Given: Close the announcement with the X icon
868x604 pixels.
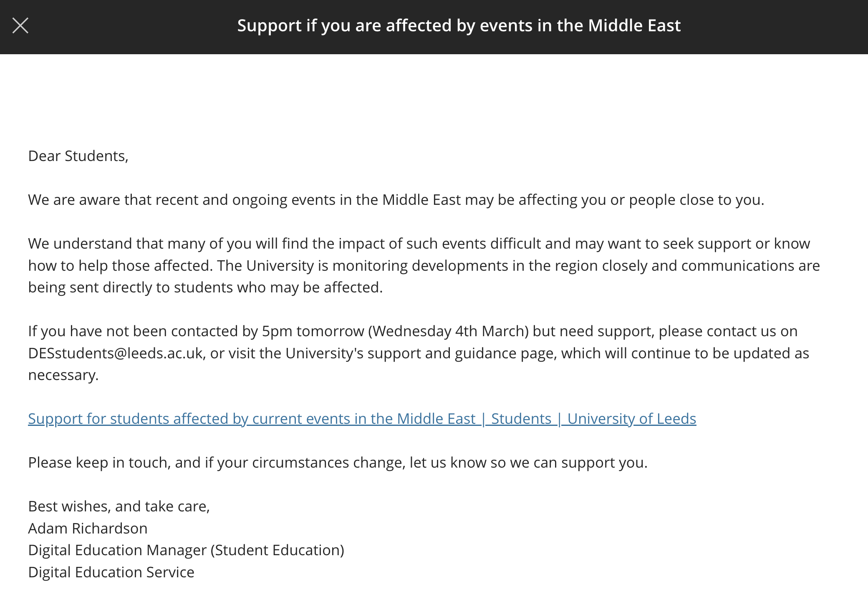Looking at the screenshot, I should tap(20, 25).
